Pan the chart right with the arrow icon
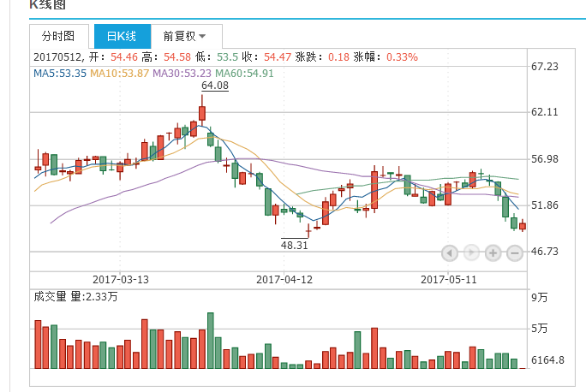This screenshot has height=392, width=586. 471,253
